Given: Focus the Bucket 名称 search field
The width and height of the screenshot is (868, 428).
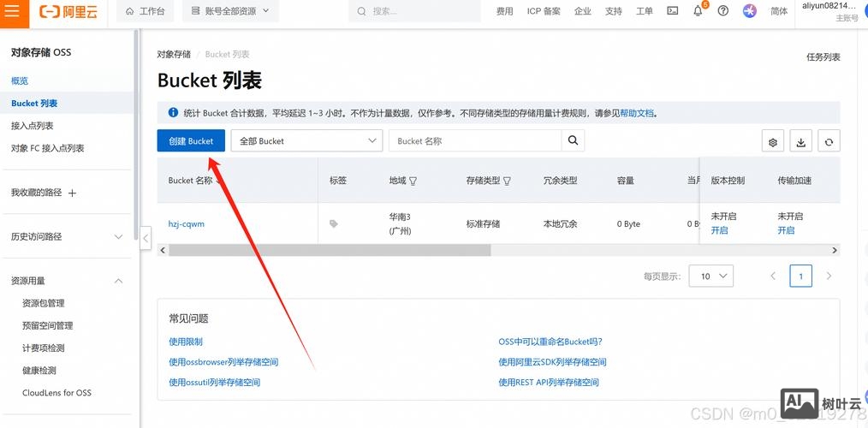Looking at the screenshot, I should click(475, 140).
